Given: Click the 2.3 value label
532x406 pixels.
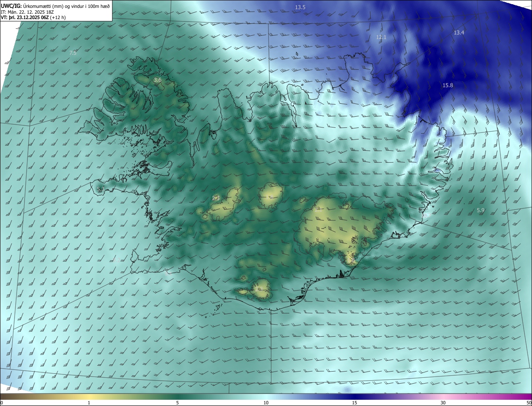Looking at the screenshot, I should 216,198.
